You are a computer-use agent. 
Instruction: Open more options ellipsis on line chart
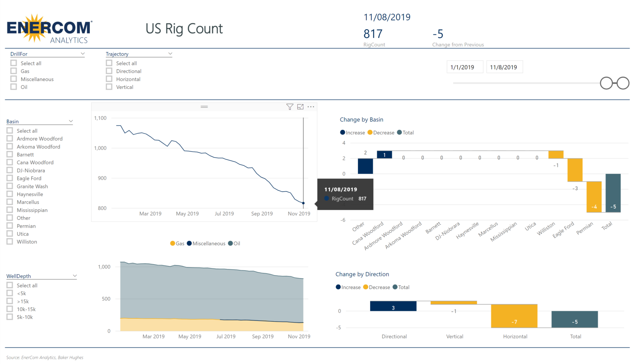[311, 107]
